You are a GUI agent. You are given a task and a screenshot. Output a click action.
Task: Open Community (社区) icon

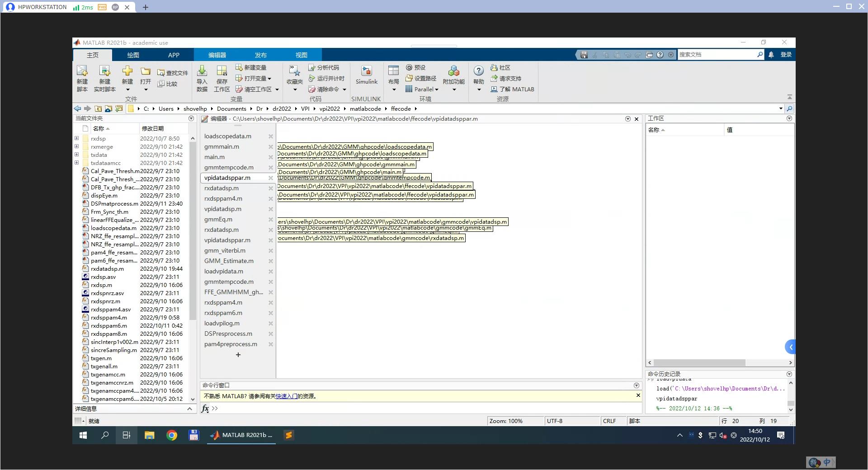click(494, 67)
